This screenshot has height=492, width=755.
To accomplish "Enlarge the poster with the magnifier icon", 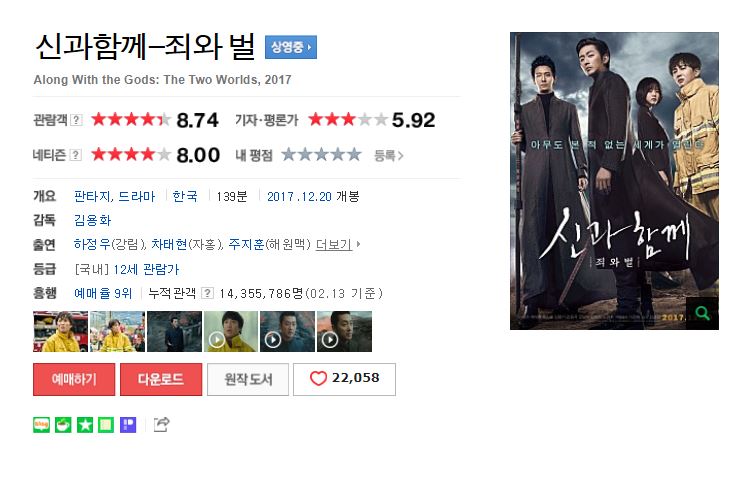I will pyautogui.click(x=702, y=313).
